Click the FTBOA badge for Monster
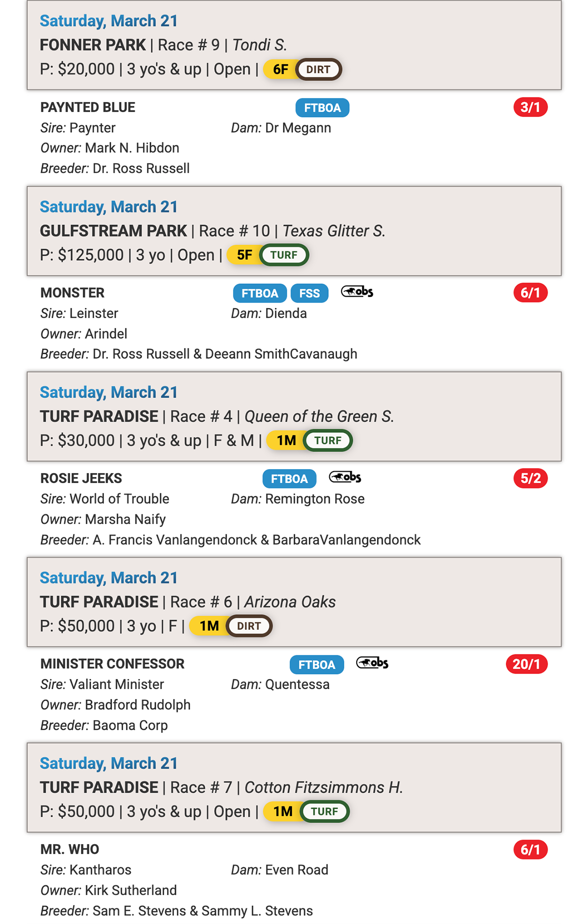The height and width of the screenshot is (924, 588). pyautogui.click(x=260, y=293)
